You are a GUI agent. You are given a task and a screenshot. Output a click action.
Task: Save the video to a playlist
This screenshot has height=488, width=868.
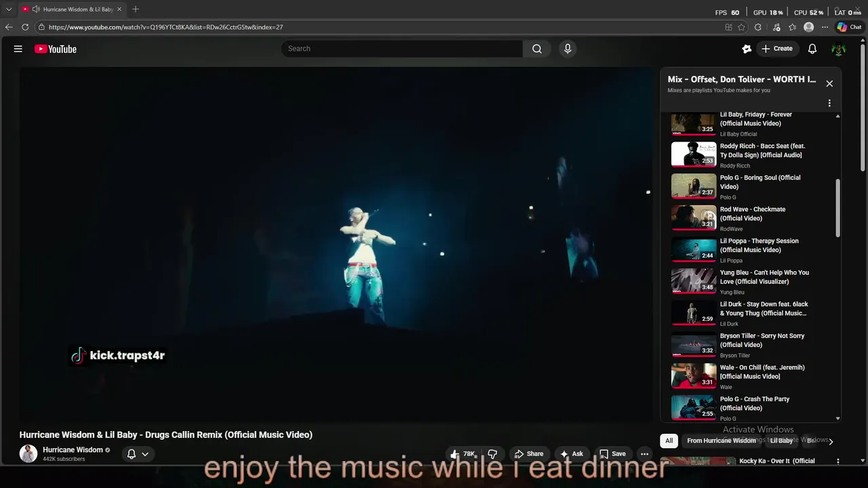click(612, 454)
